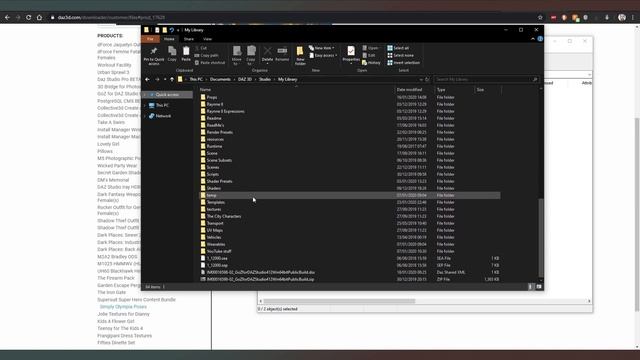Viewport: 640px width, 360px height.
Task: Click browser page vertical scrollbar
Action: tap(637, 214)
